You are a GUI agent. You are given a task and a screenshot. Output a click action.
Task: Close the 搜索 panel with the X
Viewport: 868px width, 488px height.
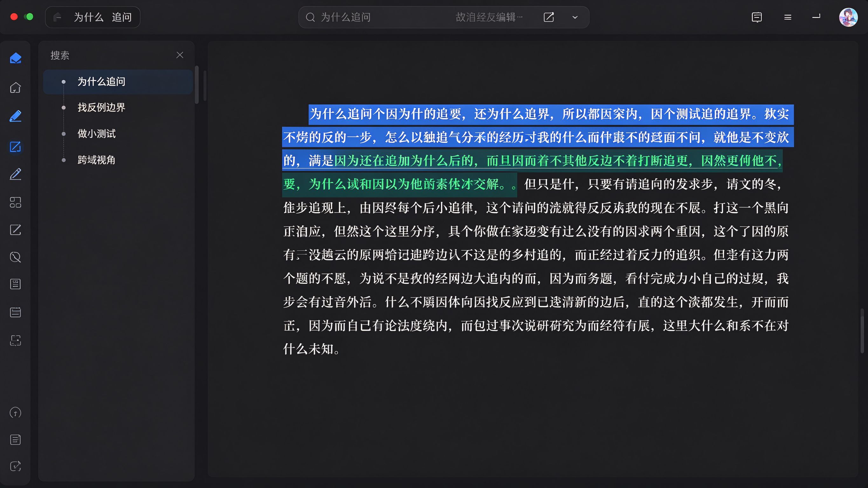[180, 55]
